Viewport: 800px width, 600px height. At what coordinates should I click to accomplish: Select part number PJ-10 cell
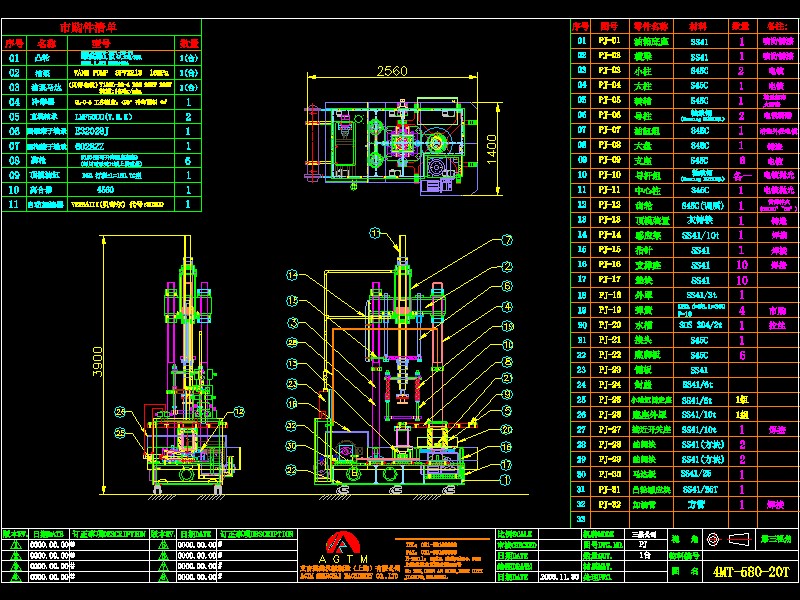pos(609,175)
